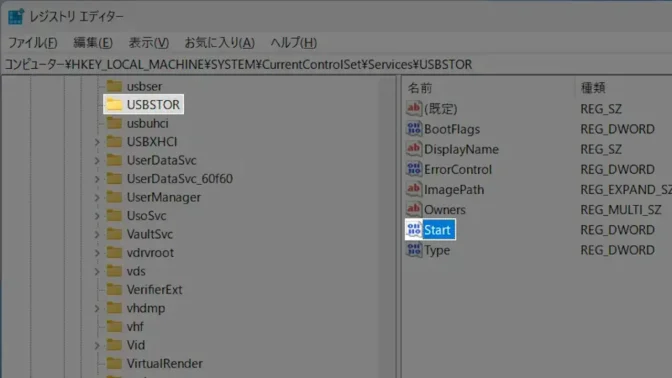Select the usbuhci folder icon
672x378 pixels.
[x=114, y=123]
